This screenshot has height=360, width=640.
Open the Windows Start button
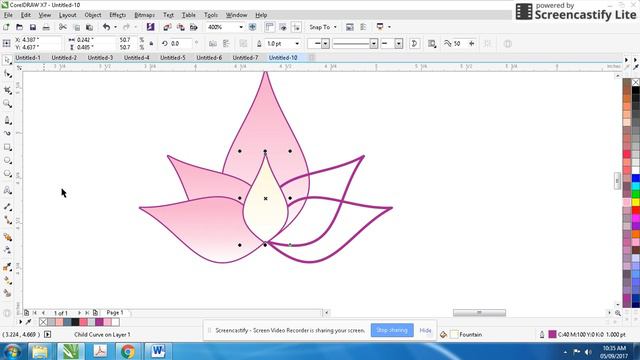pyautogui.click(x=12, y=351)
